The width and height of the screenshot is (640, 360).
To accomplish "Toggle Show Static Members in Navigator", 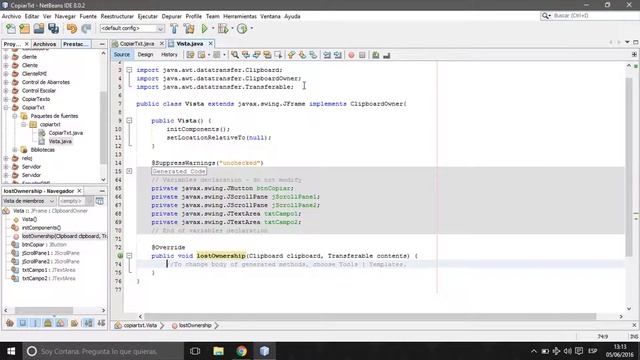I will tap(35, 323).
